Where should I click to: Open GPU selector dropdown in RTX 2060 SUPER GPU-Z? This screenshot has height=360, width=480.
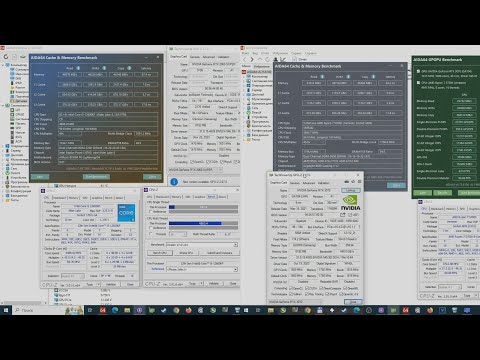click(x=195, y=170)
